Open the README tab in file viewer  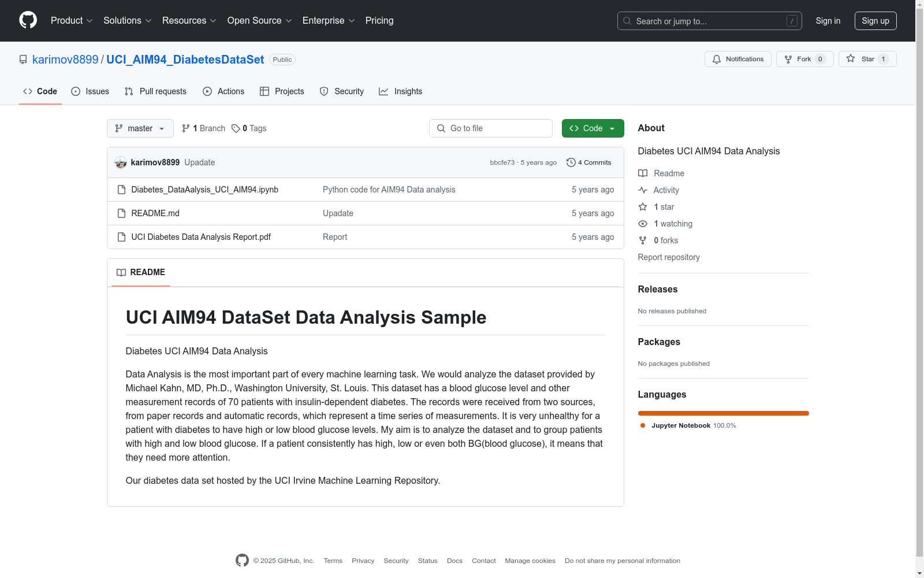point(141,272)
